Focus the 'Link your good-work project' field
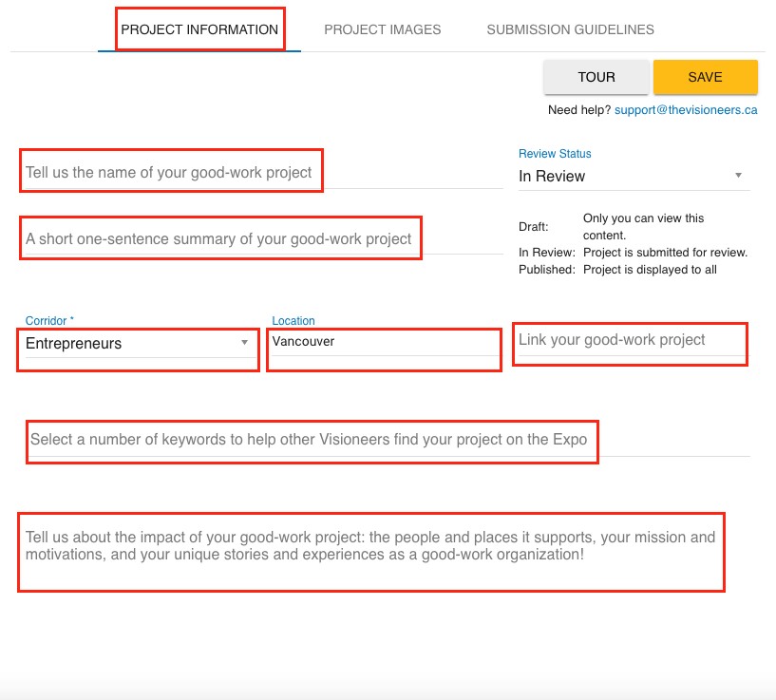The image size is (776, 700). (630, 340)
